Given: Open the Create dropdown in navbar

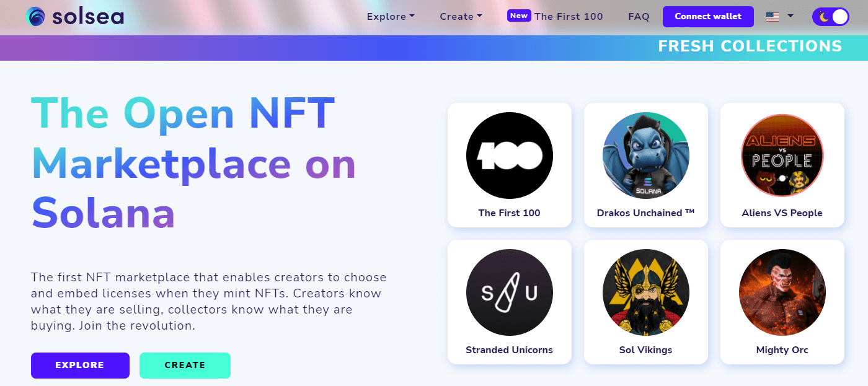Looking at the screenshot, I should [461, 17].
